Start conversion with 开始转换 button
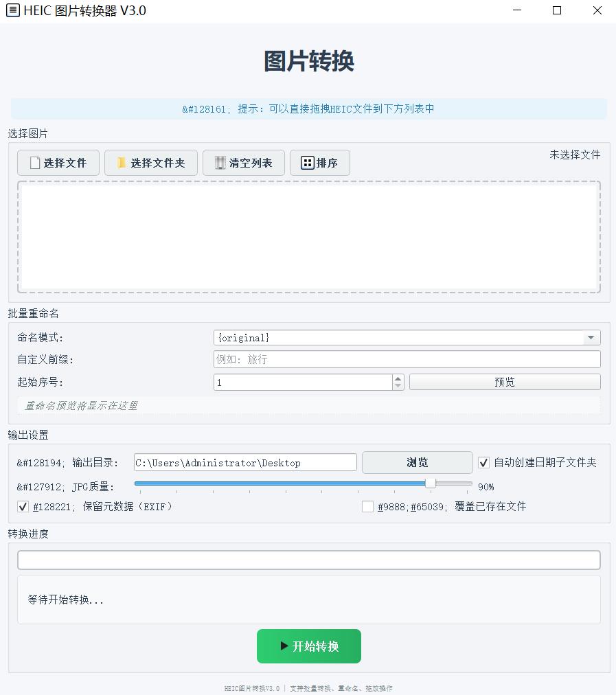The width and height of the screenshot is (616, 695). (309, 646)
